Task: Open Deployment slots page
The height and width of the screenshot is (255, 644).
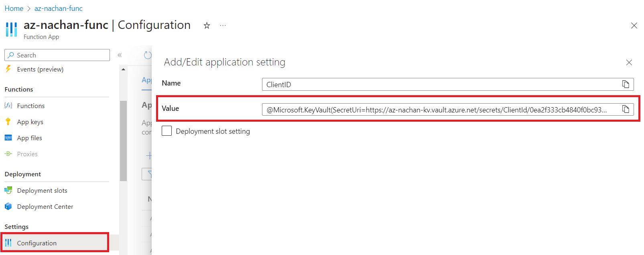Action: [42, 191]
